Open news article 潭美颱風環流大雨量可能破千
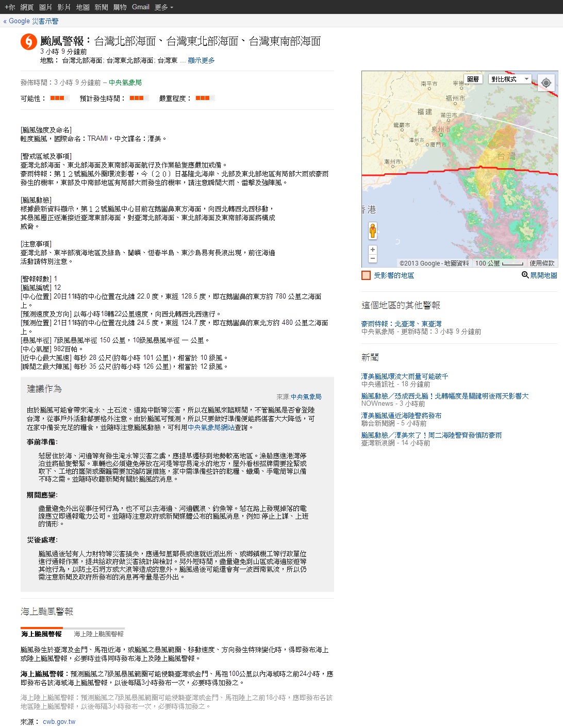The height and width of the screenshot is (728, 563). pos(404,376)
